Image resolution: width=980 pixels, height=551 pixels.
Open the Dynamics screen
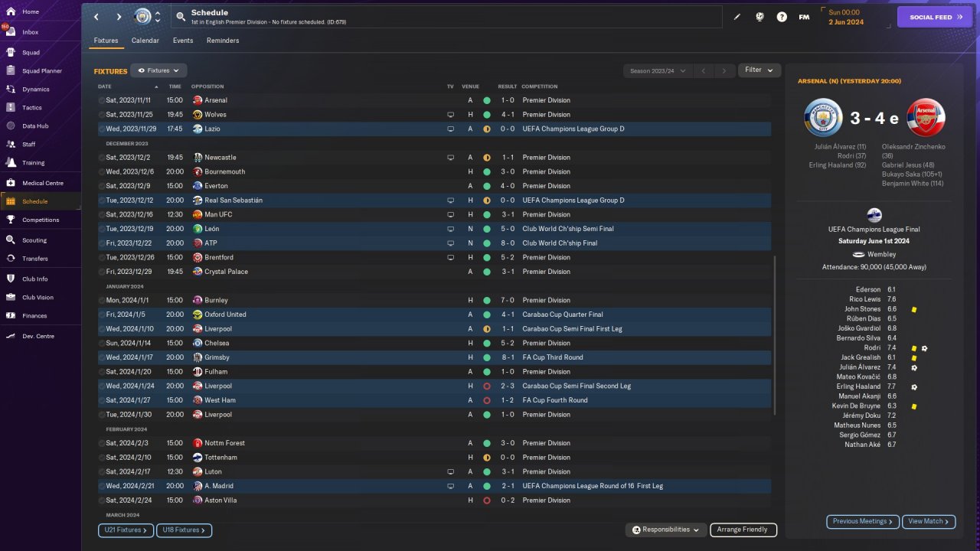(x=35, y=90)
